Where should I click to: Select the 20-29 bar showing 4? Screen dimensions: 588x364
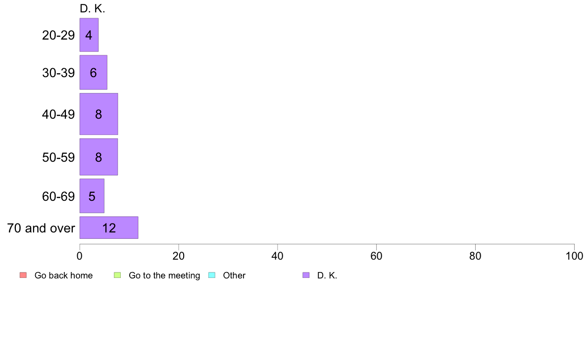[x=89, y=35]
